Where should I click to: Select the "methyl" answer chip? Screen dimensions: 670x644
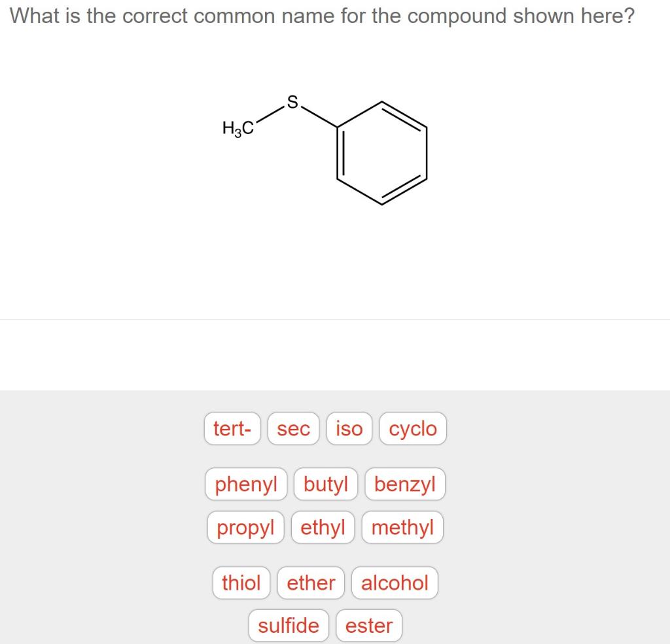pos(402,527)
